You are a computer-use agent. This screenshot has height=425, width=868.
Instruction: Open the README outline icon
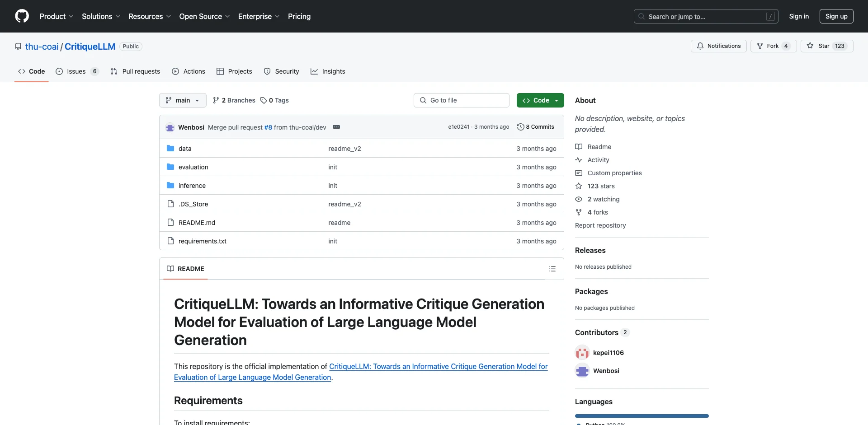(552, 269)
